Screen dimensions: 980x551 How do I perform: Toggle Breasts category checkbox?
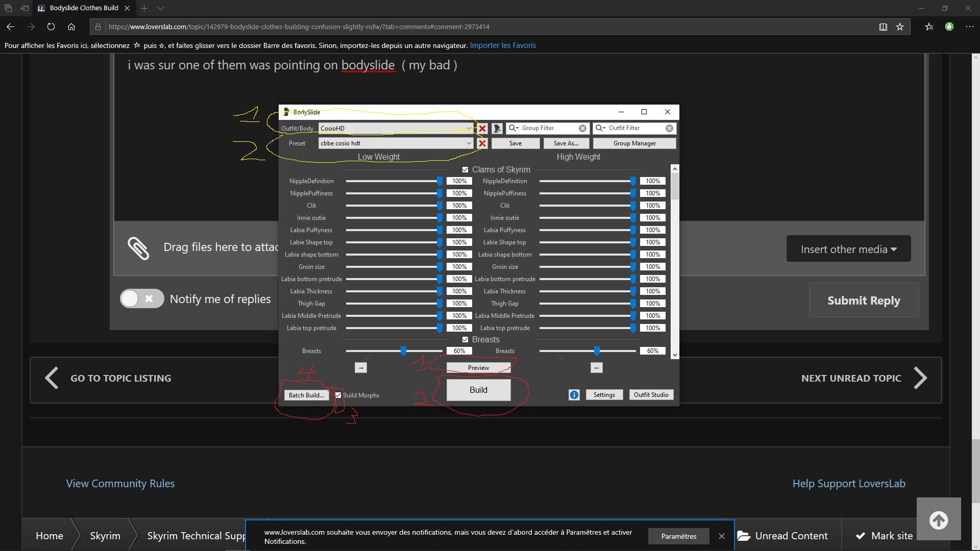pos(465,340)
